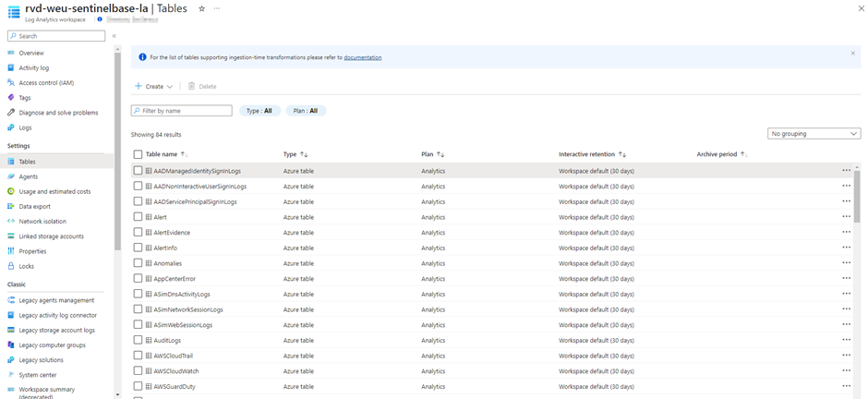868x399 pixels.
Task: Sort by the Plan column
Action: coord(433,154)
